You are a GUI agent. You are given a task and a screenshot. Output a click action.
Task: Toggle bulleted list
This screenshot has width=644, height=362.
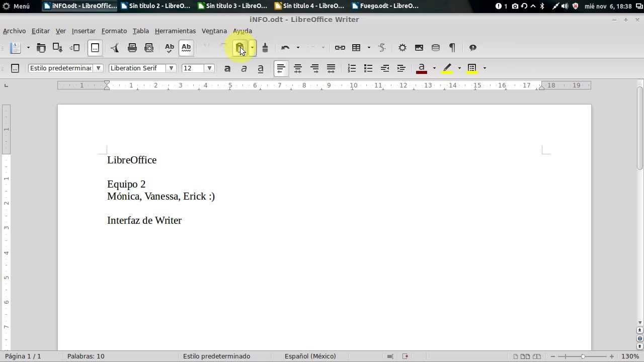tap(368, 68)
